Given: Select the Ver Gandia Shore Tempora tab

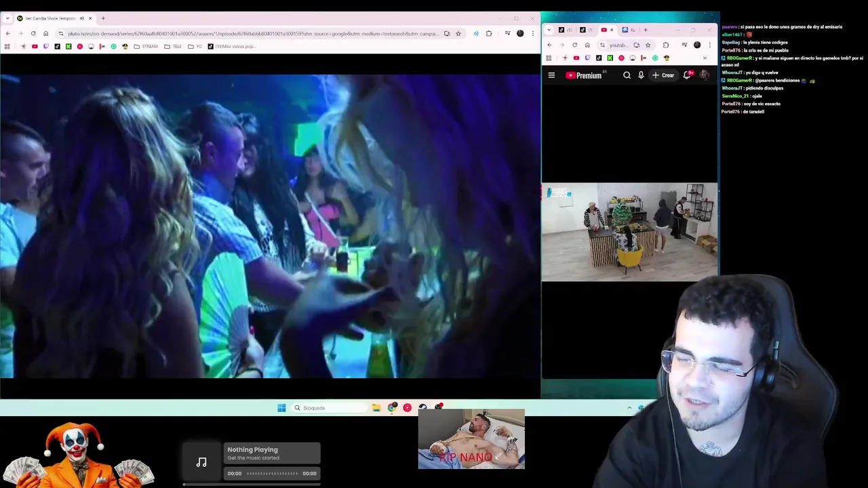Looking at the screenshot, I should 54,18.
